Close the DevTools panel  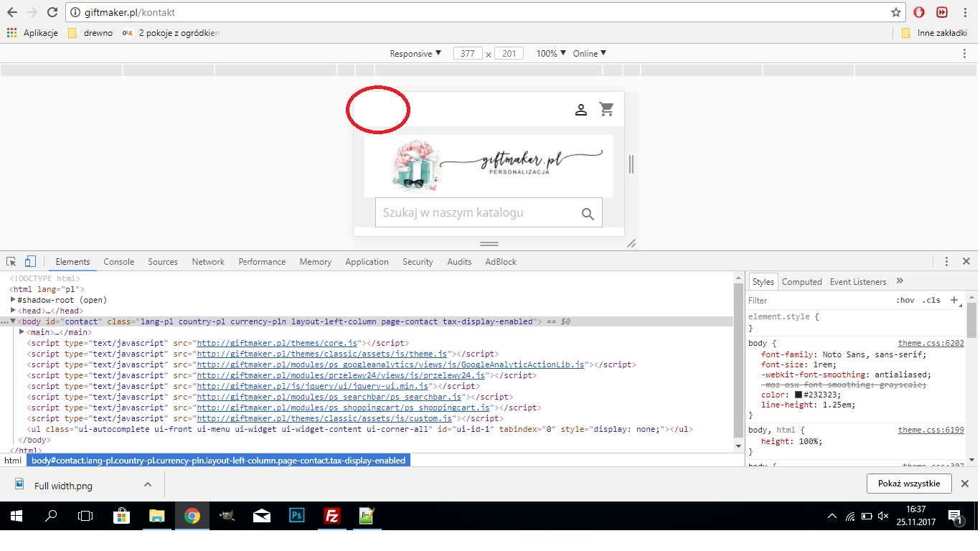(x=966, y=262)
